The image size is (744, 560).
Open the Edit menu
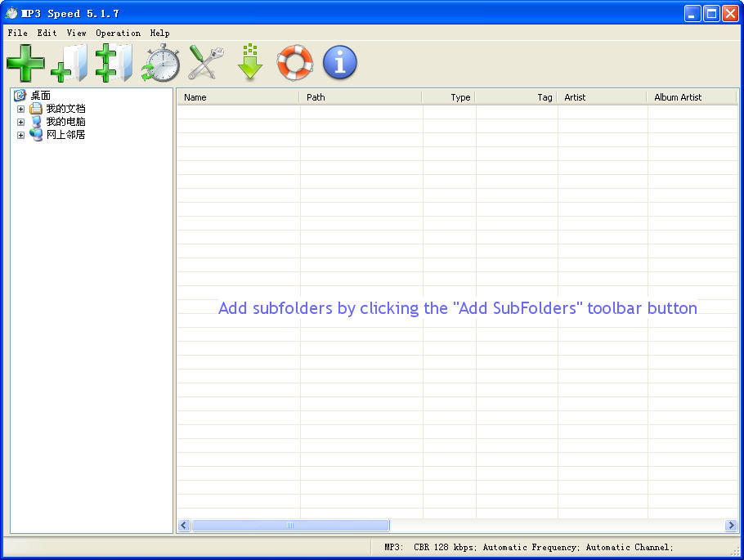47,33
